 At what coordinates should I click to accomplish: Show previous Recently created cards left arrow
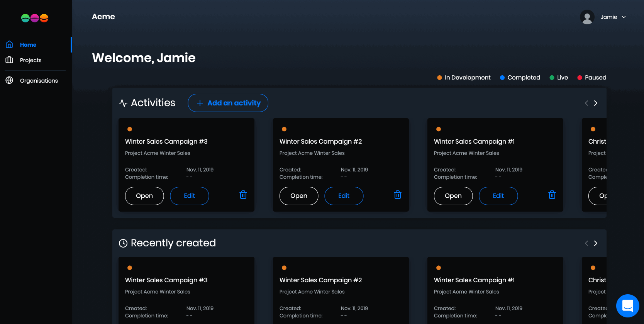pos(586,243)
